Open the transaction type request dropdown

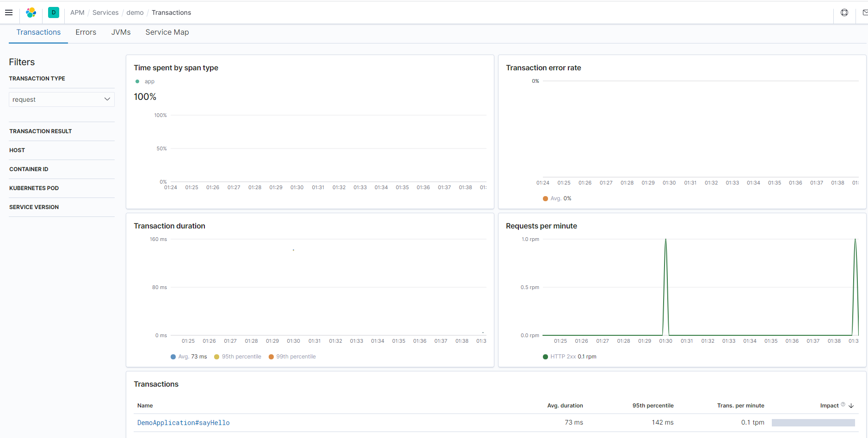[62, 99]
